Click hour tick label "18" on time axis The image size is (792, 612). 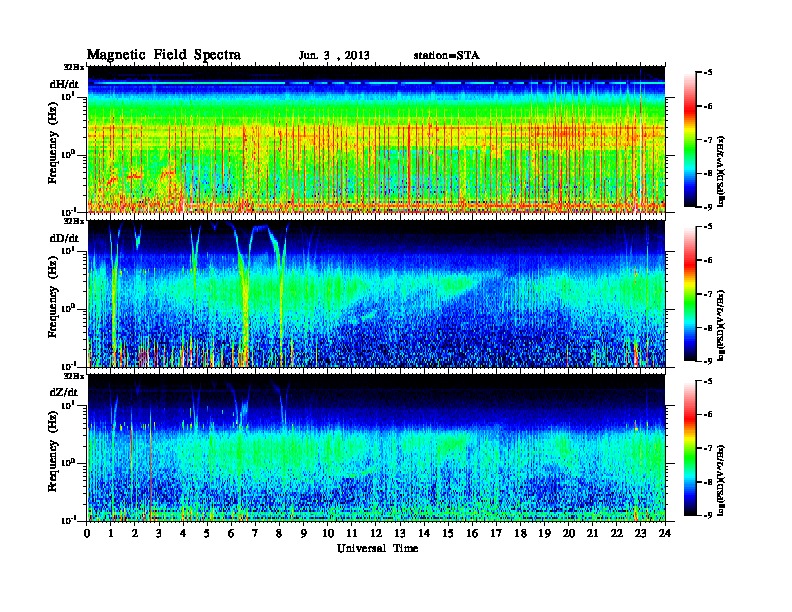(x=520, y=533)
